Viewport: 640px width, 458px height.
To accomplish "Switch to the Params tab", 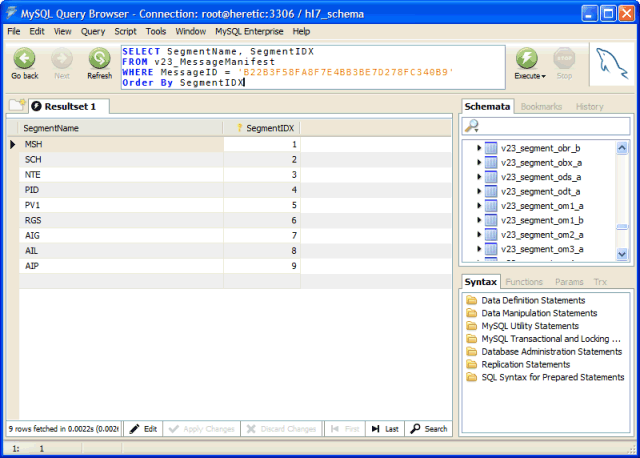I will click(569, 282).
